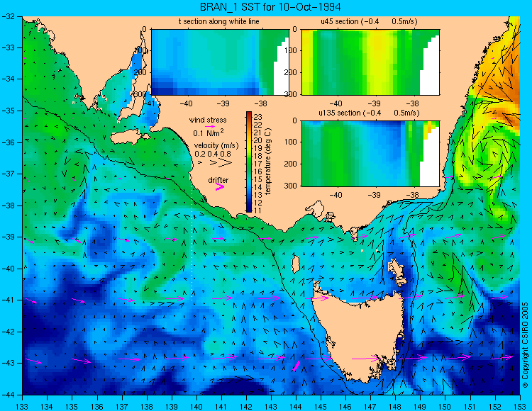Click the '17' value on the temperature scale
Image resolution: width=532 pixels, height=411 pixels.
click(x=258, y=164)
